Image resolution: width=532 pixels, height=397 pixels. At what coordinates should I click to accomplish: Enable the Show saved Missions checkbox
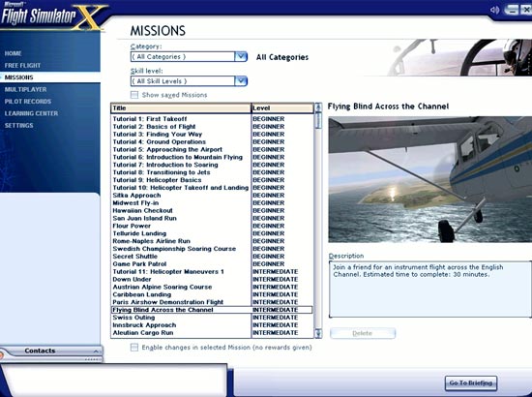pos(134,95)
